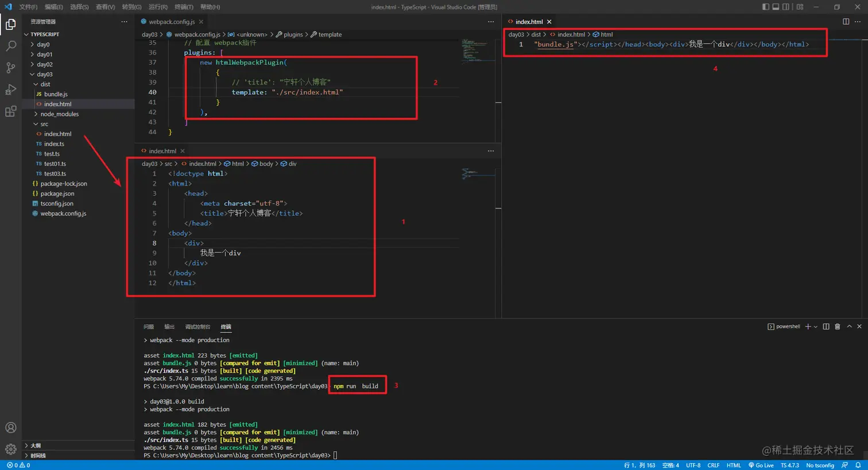This screenshot has height=470, width=868.
Task: Open the 选择(S) menu
Action: point(79,7)
